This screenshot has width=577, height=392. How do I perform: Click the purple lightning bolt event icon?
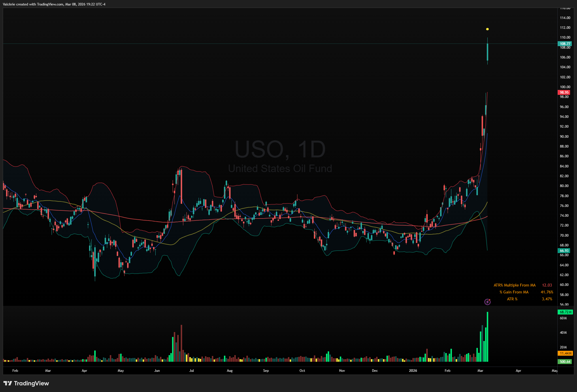[x=487, y=302]
